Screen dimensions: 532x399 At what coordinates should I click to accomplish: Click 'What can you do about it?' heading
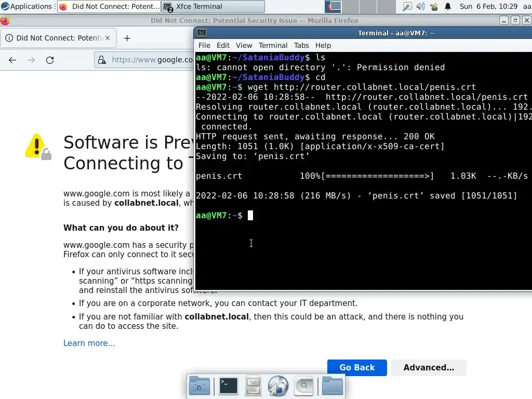[x=121, y=228]
